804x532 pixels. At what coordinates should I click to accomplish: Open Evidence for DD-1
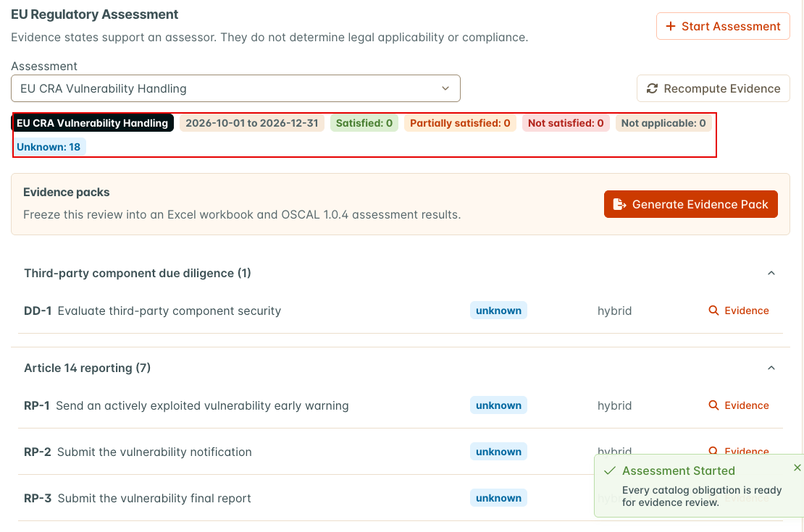click(x=739, y=311)
